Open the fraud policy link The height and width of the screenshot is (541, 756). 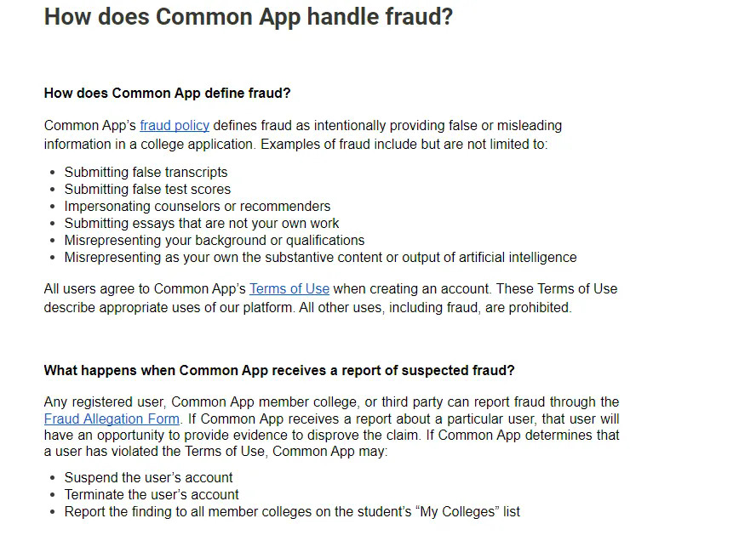pyautogui.click(x=175, y=126)
